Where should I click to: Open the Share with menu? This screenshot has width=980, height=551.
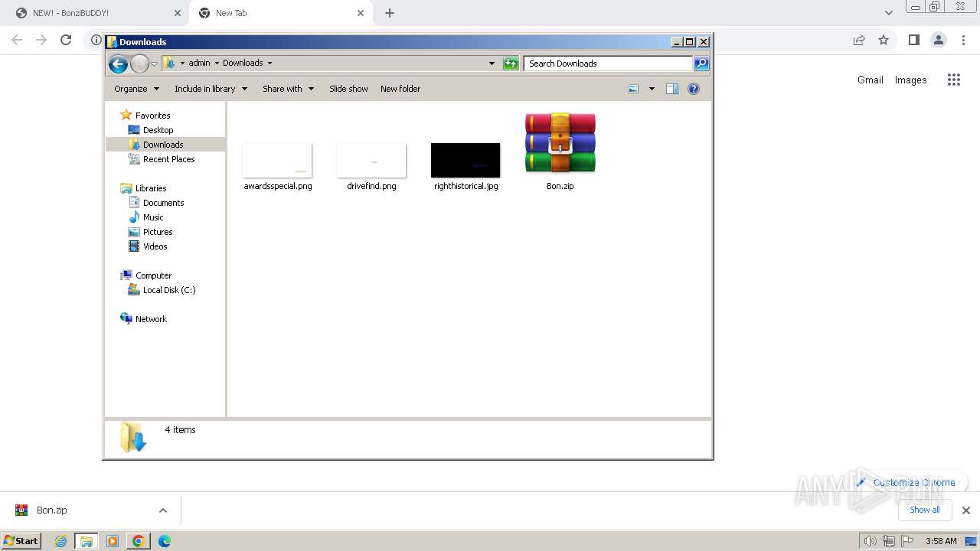click(x=288, y=89)
